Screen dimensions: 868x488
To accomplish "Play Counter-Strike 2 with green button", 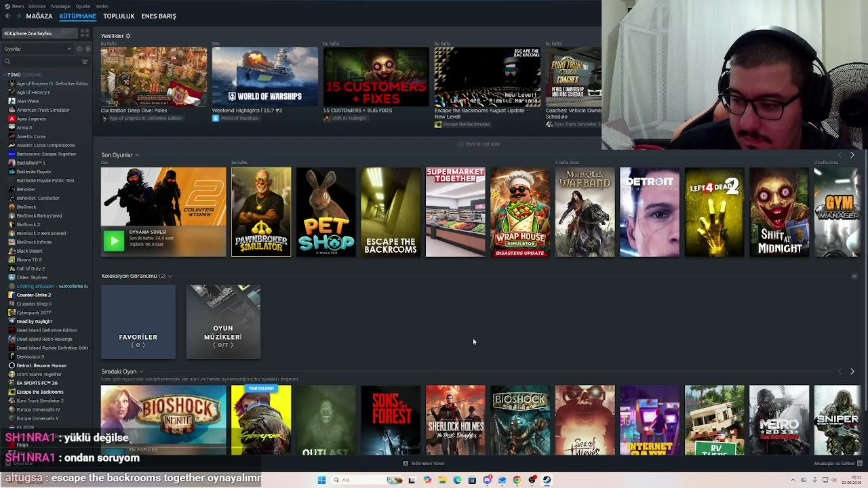I will 114,241.
